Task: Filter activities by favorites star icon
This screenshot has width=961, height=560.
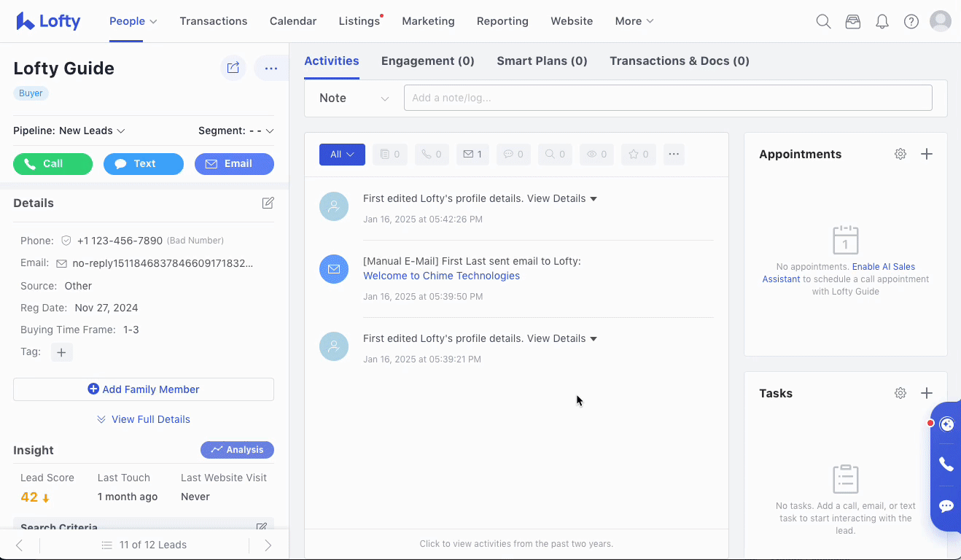Action: [x=638, y=155]
